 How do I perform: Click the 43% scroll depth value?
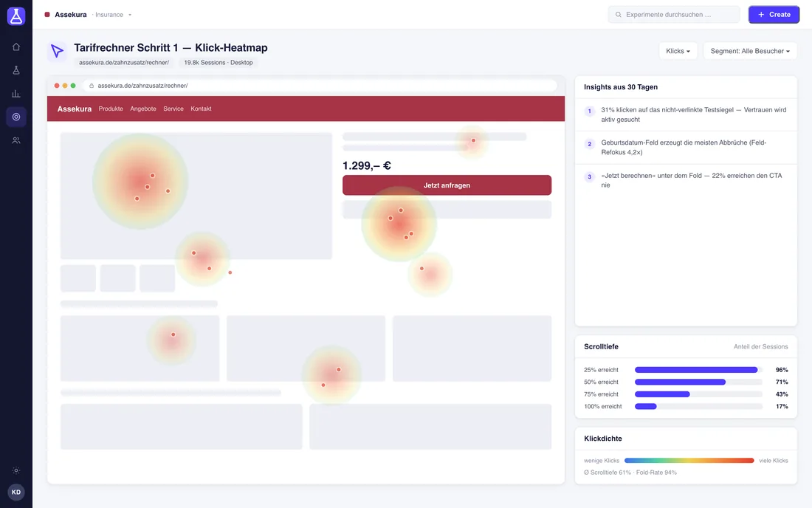pyautogui.click(x=782, y=394)
